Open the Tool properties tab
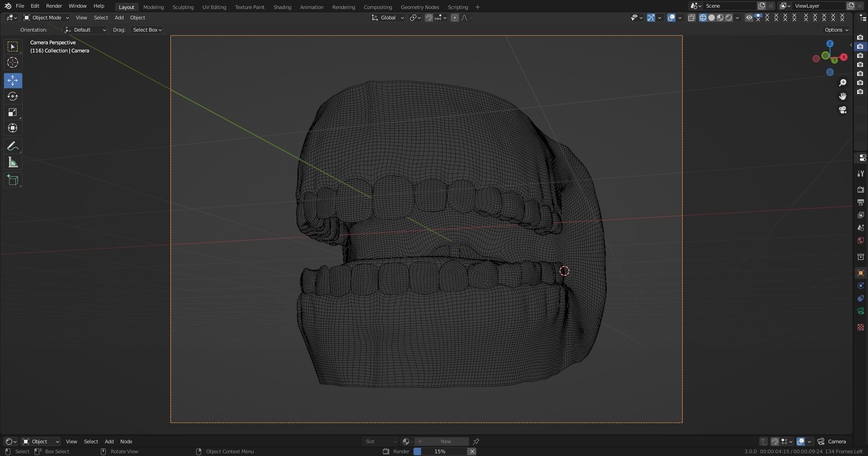 pos(861,174)
